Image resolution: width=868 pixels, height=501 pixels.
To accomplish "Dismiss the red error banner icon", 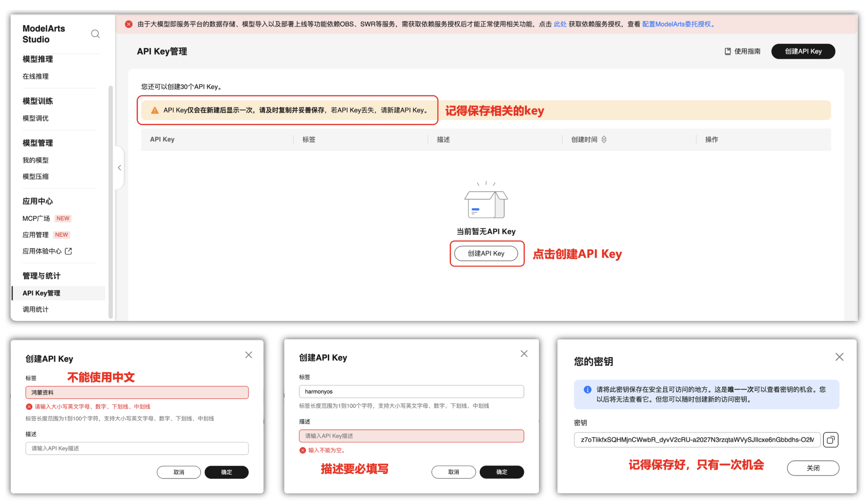I will (x=129, y=24).
